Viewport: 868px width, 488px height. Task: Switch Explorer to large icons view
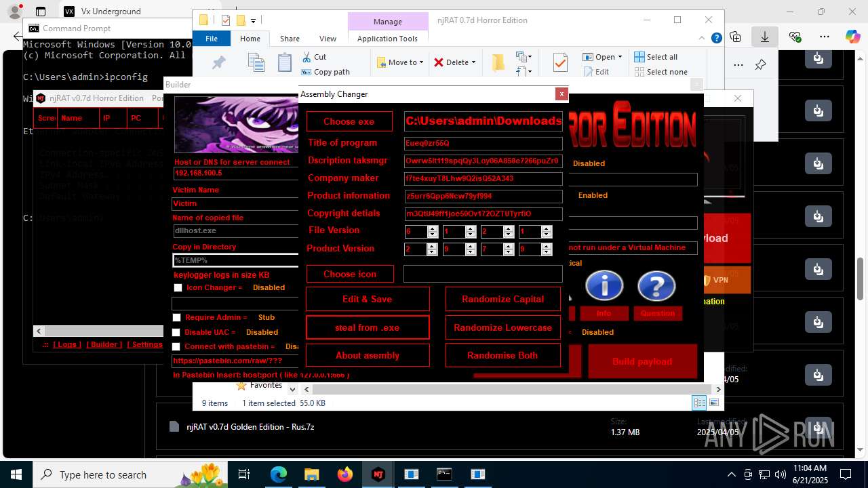pos(713,403)
